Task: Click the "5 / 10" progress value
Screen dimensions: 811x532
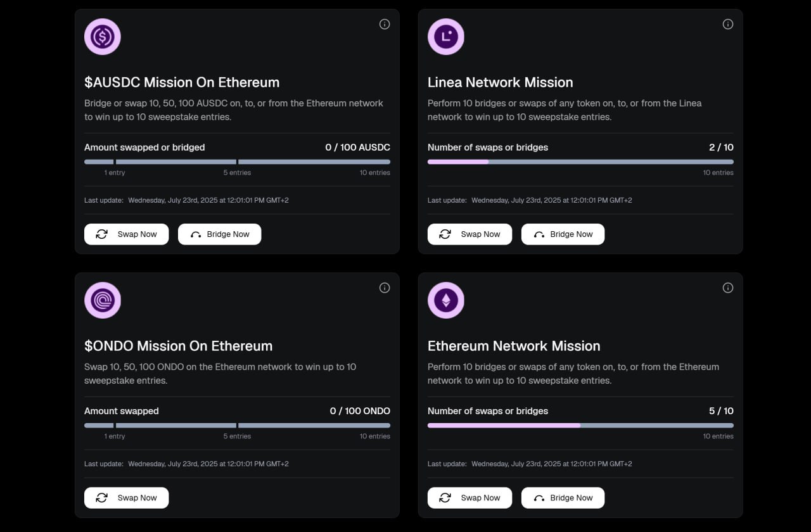Action: 721,411
